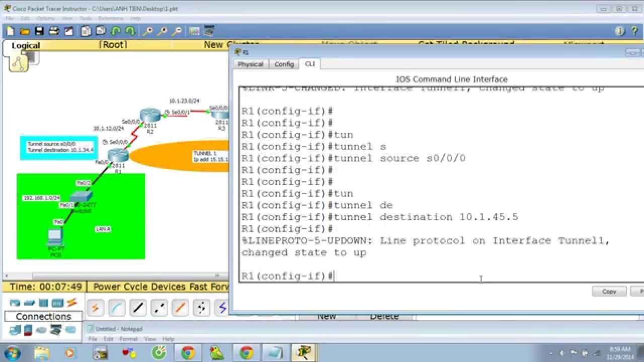Image resolution: width=644 pixels, height=362 pixels.
Task: Select Switch0 in the green LAN area
Action: click(81, 197)
